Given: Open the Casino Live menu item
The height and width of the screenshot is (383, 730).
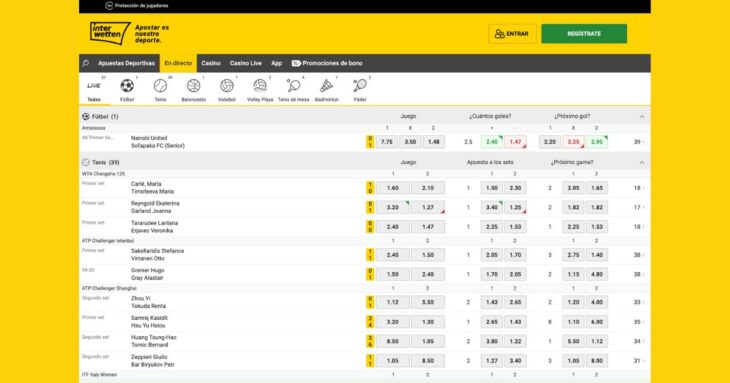Looking at the screenshot, I should coord(245,63).
